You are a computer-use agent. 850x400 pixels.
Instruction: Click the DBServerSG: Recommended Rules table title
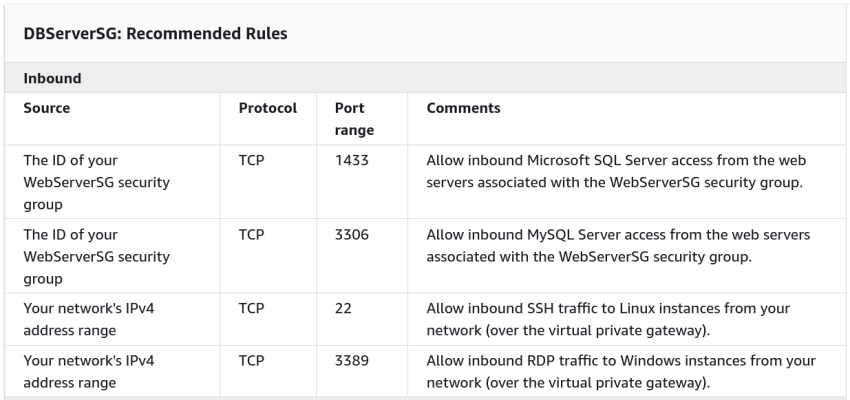155,34
